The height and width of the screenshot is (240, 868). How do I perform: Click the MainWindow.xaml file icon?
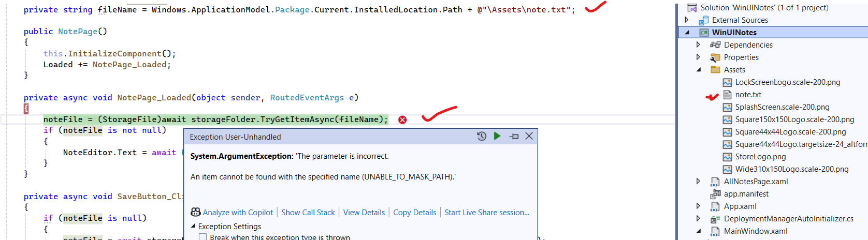715,231
